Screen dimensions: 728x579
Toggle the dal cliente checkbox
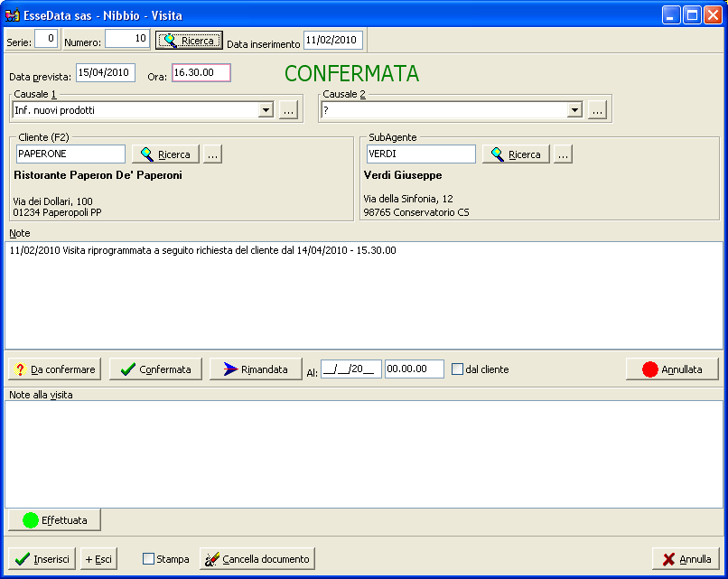click(x=457, y=369)
